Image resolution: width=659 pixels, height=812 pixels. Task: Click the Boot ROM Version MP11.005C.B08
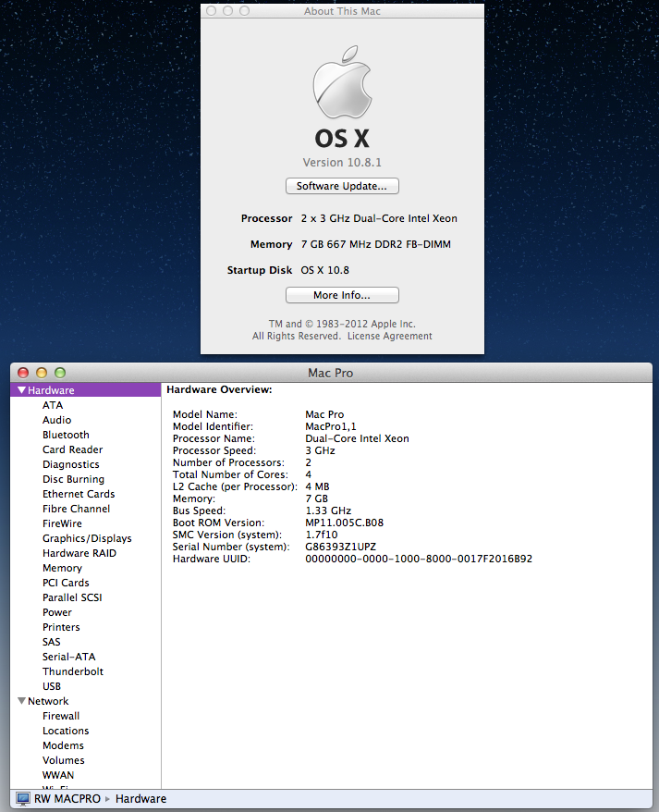[x=344, y=523]
